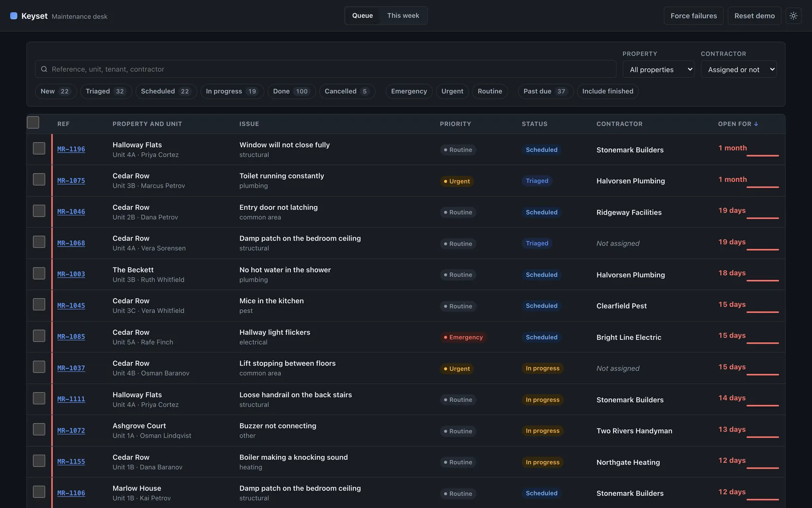Toggle the Include finished filter chip
The image size is (812, 508).
tap(607, 91)
